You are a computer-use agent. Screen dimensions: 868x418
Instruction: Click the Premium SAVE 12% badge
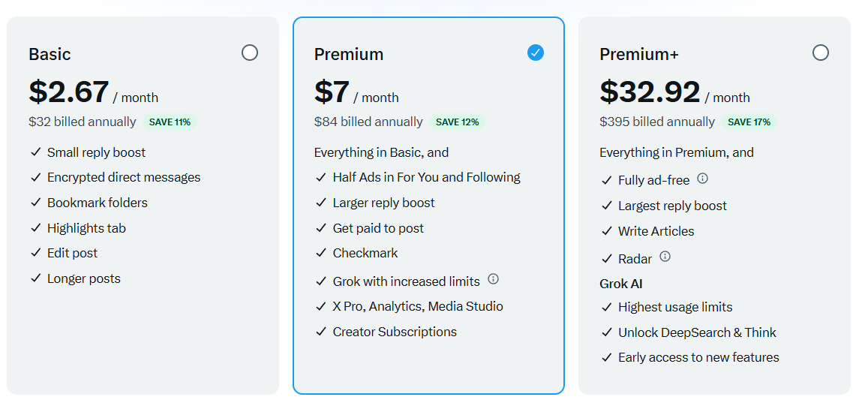pyautogui.click(x=457, y=122)
